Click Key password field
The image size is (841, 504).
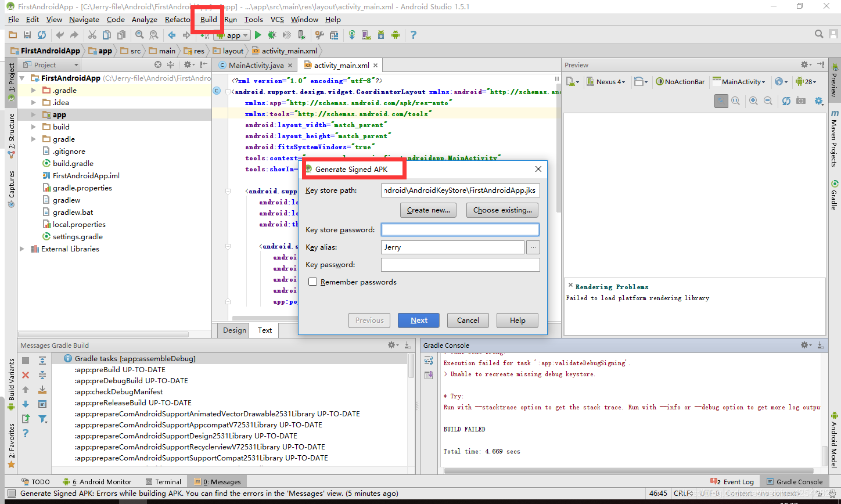pos(460,265)
